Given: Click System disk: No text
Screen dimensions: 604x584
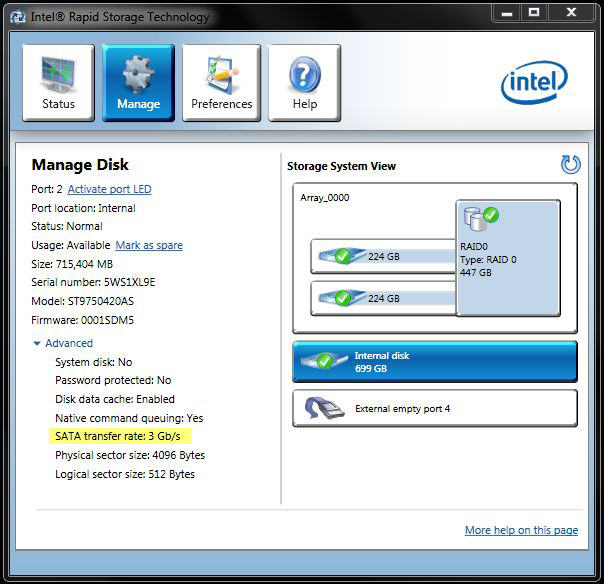Looking at the screenshot, I should (x=94, y=362).
